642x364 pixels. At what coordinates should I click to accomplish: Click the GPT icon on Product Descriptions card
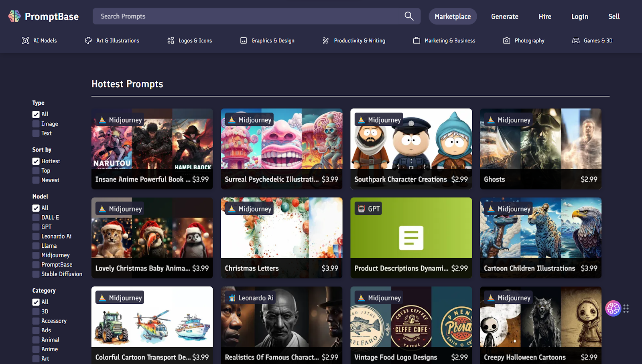(362, 209)
